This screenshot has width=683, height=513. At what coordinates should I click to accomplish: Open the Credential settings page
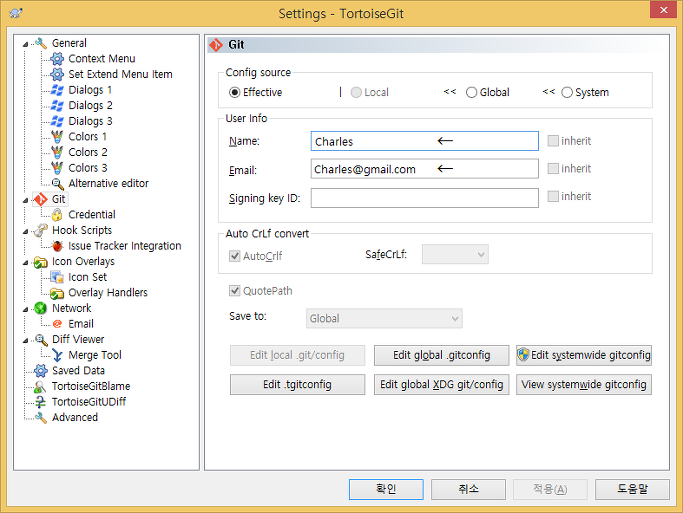point(92,215)
